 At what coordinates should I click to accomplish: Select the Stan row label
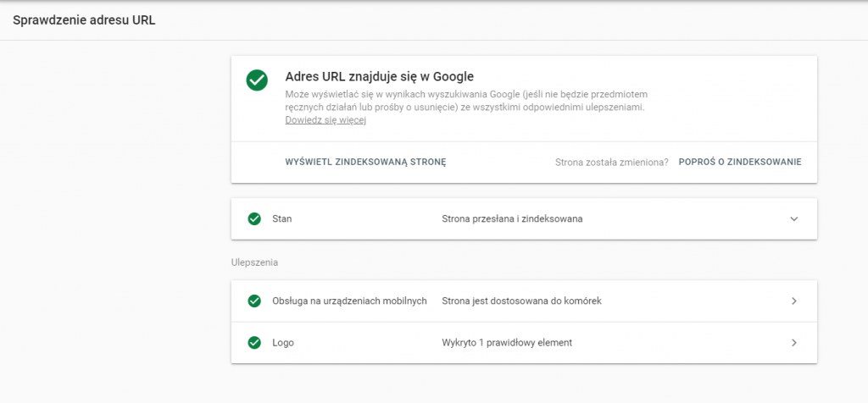coord(282,218)
